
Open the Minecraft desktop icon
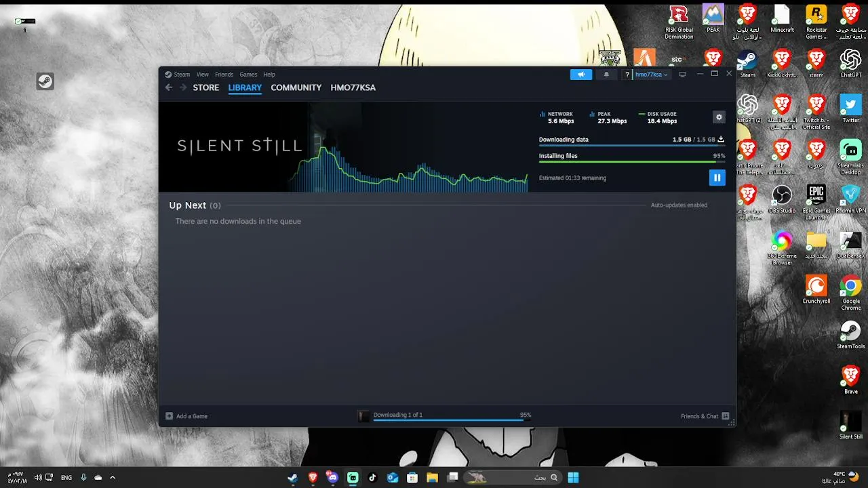tap(782, 19)
